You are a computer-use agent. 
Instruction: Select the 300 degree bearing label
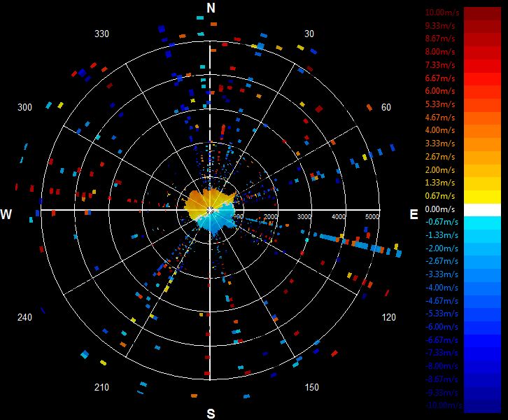[x=24, y=107]
